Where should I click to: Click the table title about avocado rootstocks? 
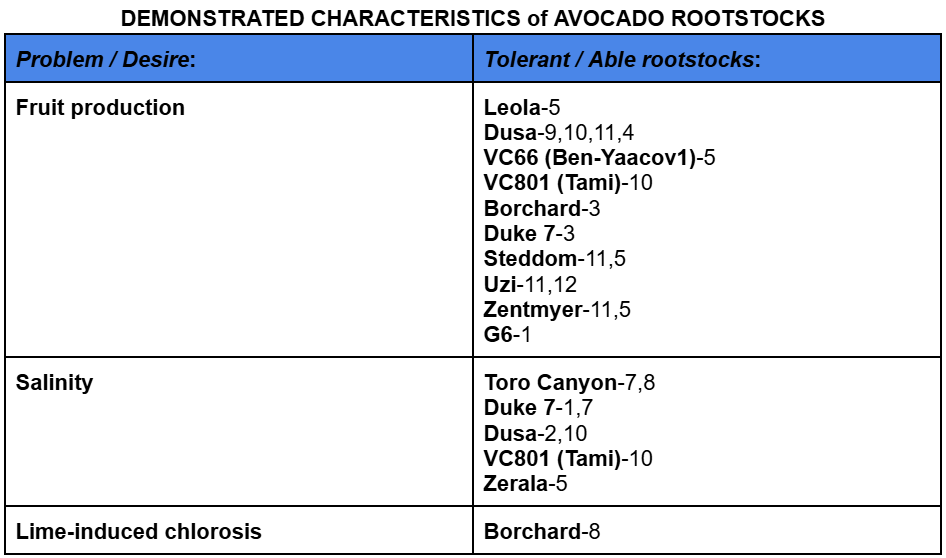coord(473,17)
